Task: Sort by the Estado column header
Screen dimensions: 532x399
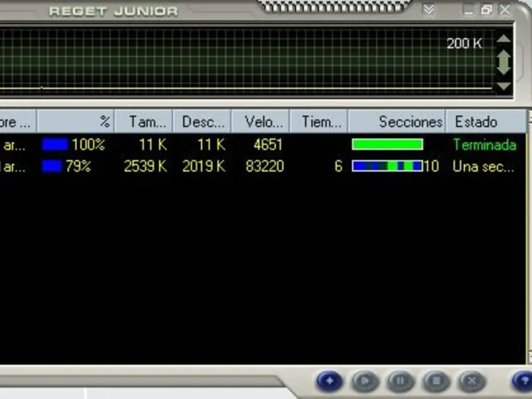Action: pos(486,121)
